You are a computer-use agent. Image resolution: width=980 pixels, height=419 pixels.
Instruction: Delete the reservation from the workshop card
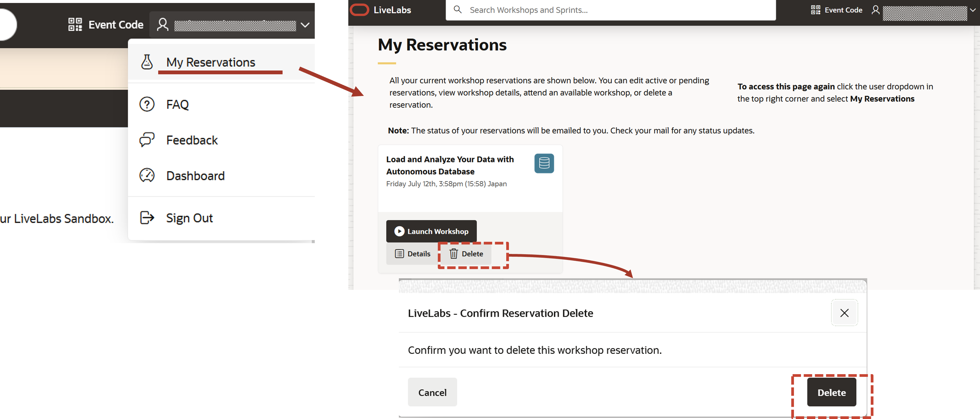pos(466,254)
